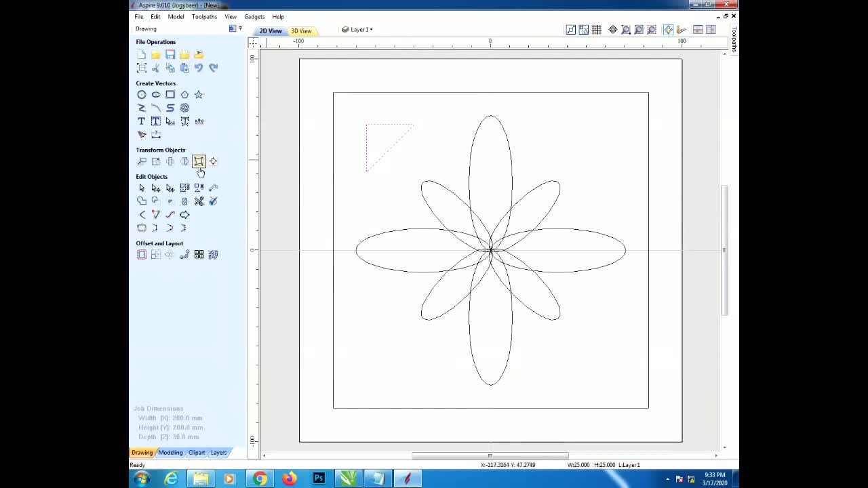Open the Scissors trim vectors tool
Screen dimensions: 868x488
coord(199,201)
